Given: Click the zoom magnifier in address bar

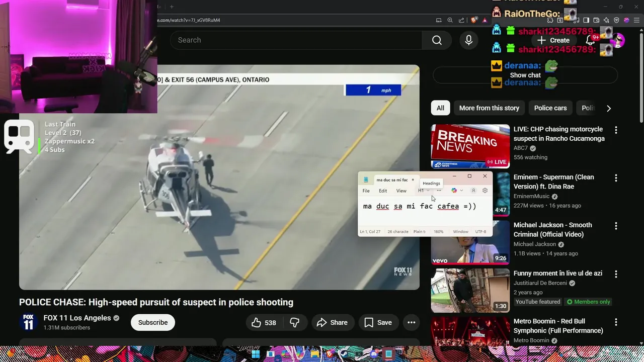Looking at the screenshot, I should click(450, 20).
